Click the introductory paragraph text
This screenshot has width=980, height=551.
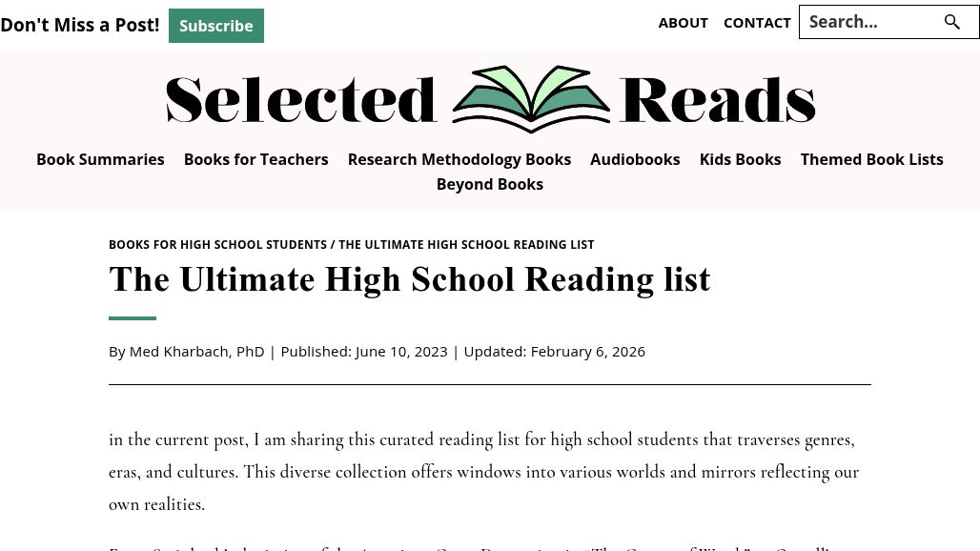tap(483, 472)
